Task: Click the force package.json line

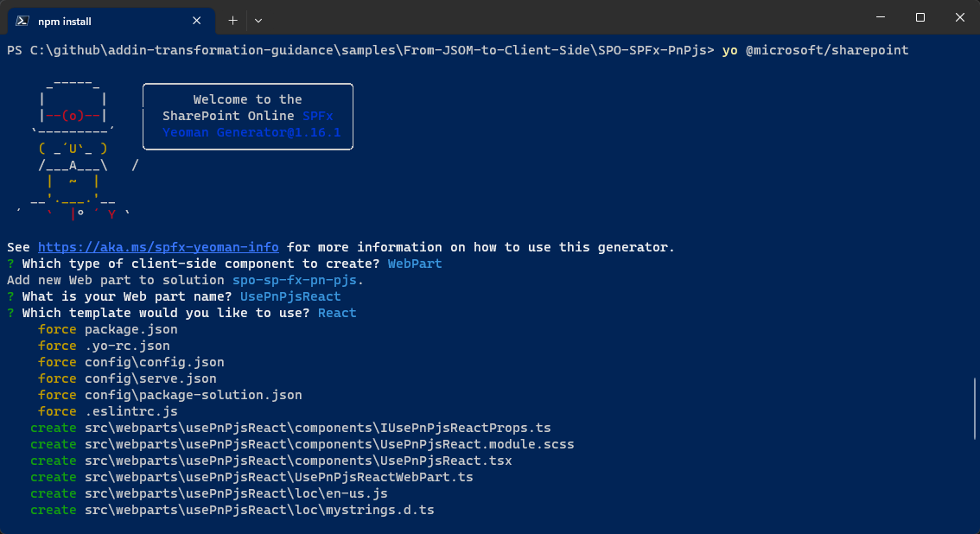Action: [107, 329]
